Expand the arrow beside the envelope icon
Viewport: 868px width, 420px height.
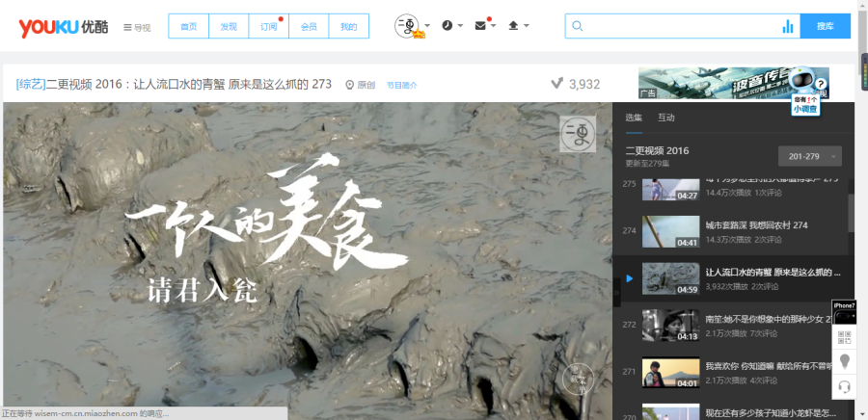tap(493, 26)
